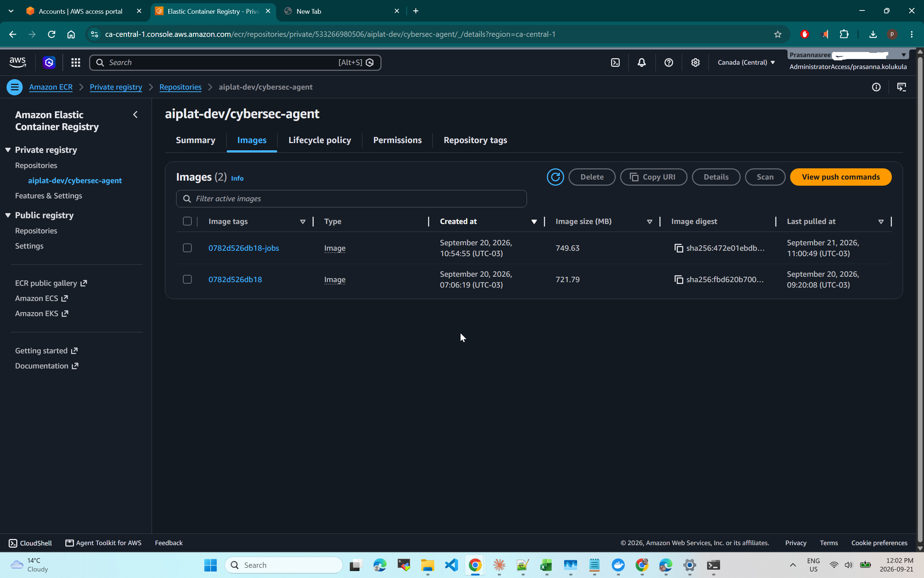This screenshot has width=924, height=578.
Task: Open the AWS help question-mark menu
Action: point(668,62)
